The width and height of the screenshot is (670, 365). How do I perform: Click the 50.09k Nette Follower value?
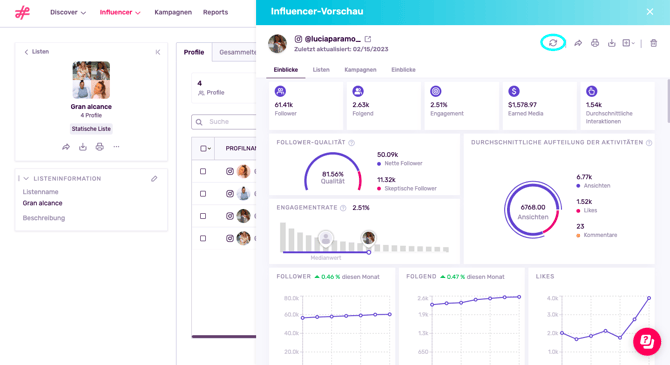(388, 154)
